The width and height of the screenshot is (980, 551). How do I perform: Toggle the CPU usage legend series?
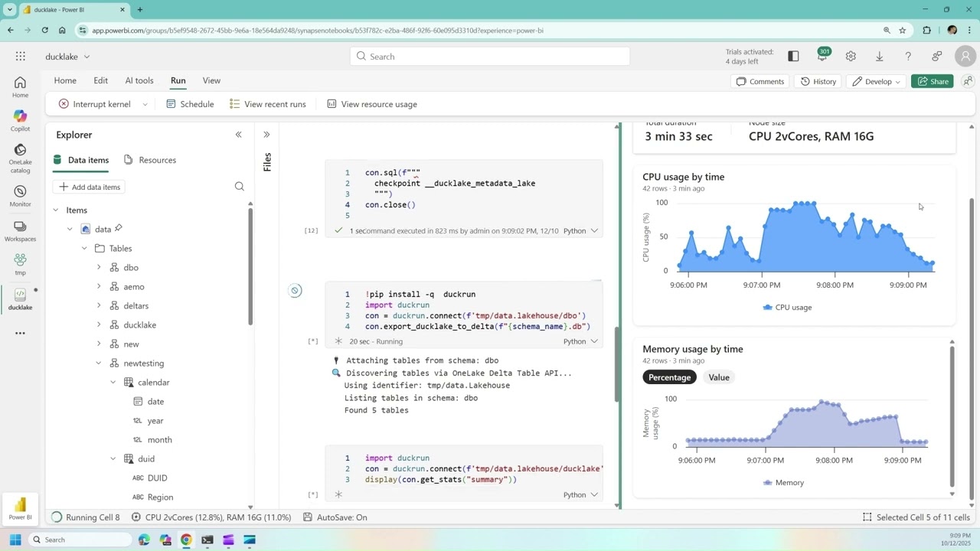(x=787, y=307)
